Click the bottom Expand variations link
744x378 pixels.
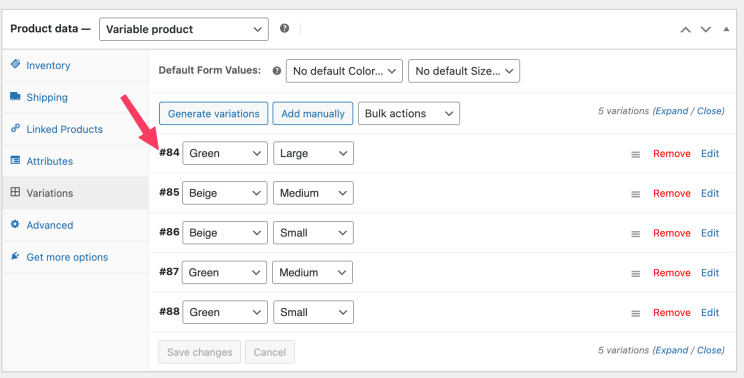pos(671,350)
